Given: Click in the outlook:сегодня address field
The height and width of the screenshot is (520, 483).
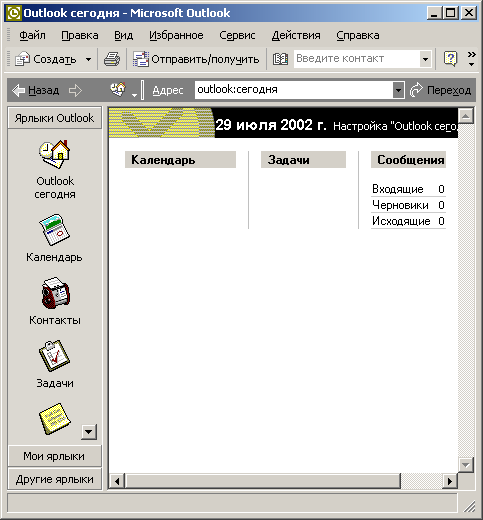Looking at the screenshot, I should pyautogui.click(x=294, y=90).
